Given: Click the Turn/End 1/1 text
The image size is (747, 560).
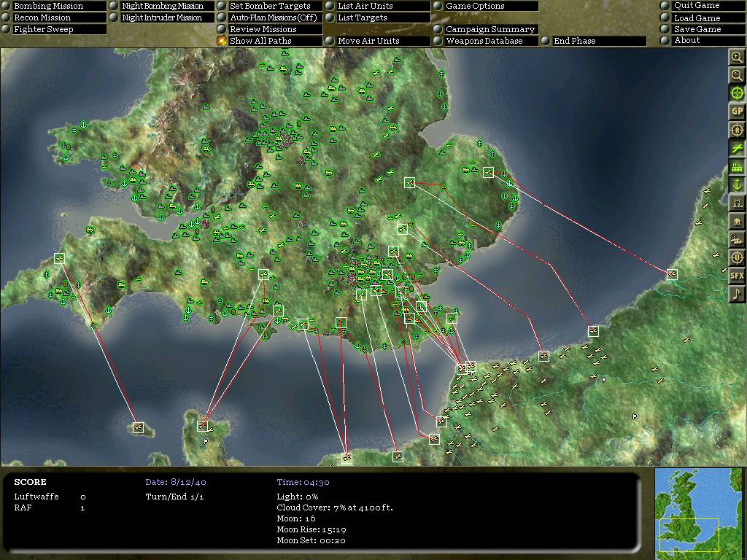Looking at the screenshot, I should point(174,497).
